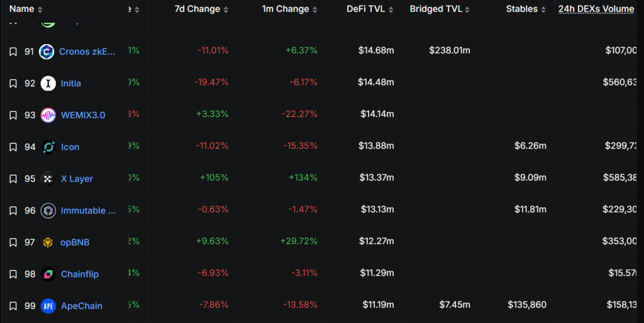Click the opBNB chain logo icon
Screen dimensions: 644x323
coord(48,242)
